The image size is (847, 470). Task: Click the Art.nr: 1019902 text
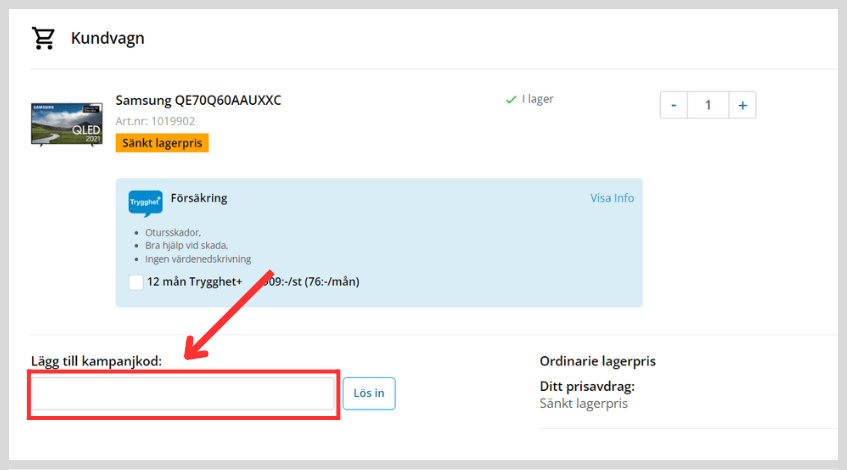click(x=155, y=121)
